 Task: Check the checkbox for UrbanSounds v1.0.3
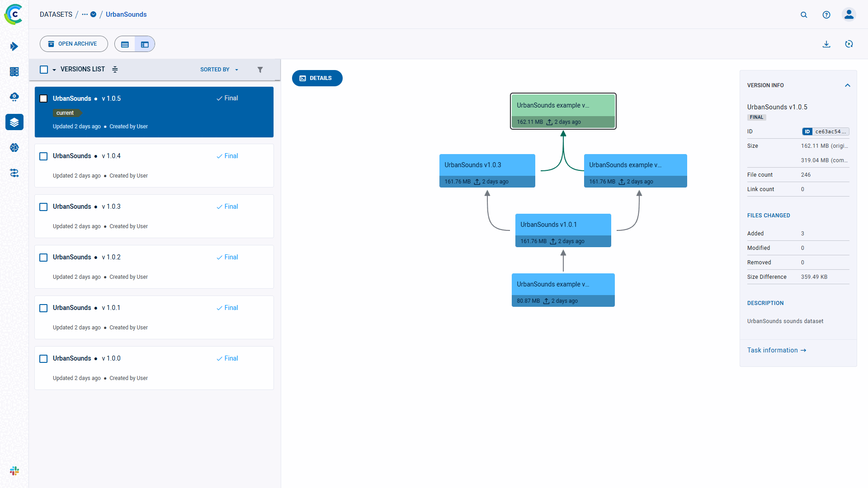click(x=43, y=206)
